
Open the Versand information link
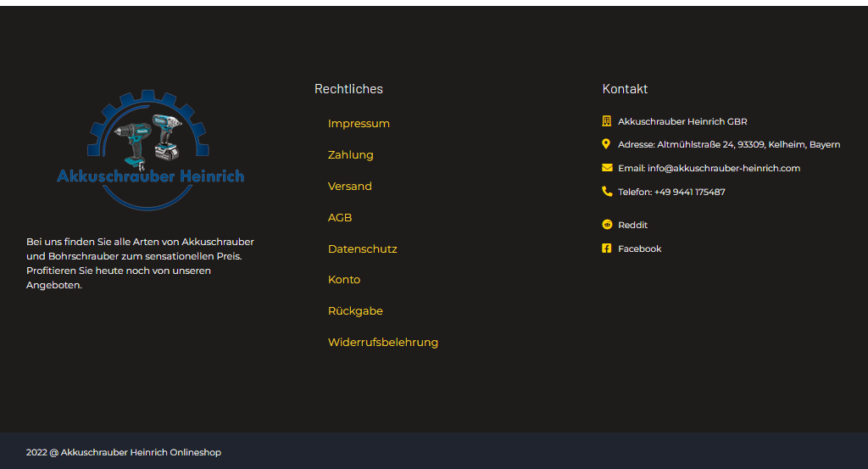point(349,187)
